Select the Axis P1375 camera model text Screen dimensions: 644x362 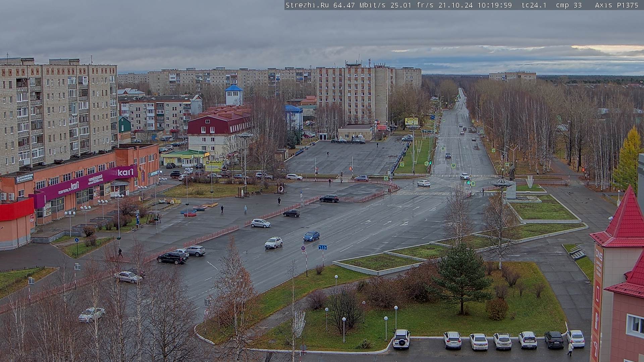[x=616, y=5]
